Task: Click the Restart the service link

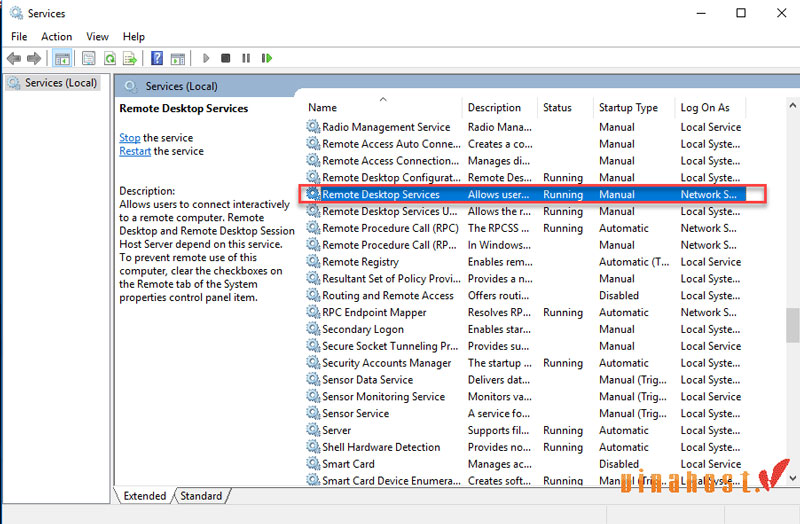Action: tap(135, 151)
